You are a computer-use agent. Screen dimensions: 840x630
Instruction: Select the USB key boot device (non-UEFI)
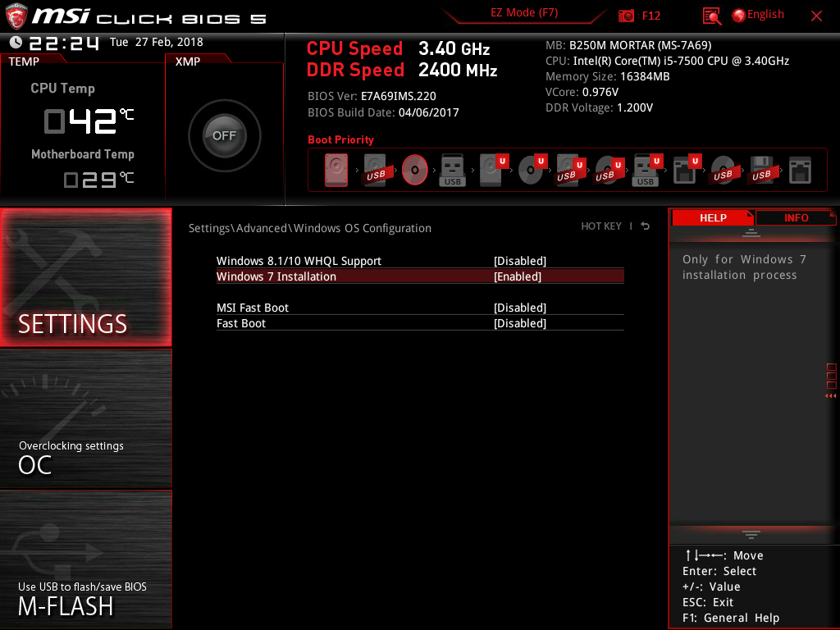(453, 171)
